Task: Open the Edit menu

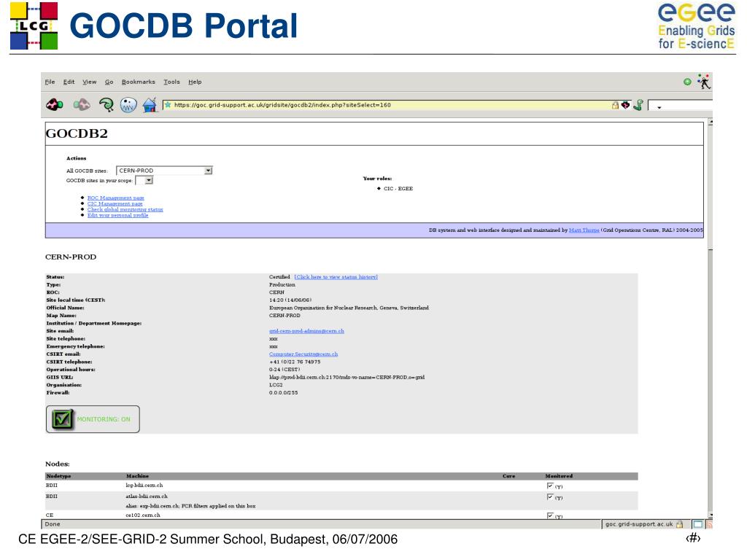Action: click(x=69, y=82)
